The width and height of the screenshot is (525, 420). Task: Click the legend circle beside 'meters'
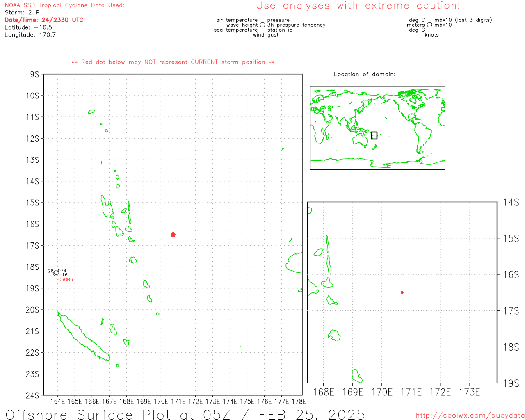429,25
